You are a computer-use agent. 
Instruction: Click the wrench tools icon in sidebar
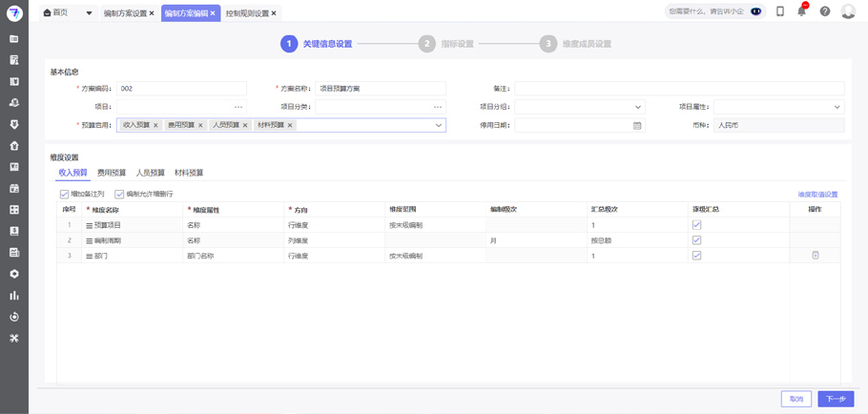coord(14,338)
